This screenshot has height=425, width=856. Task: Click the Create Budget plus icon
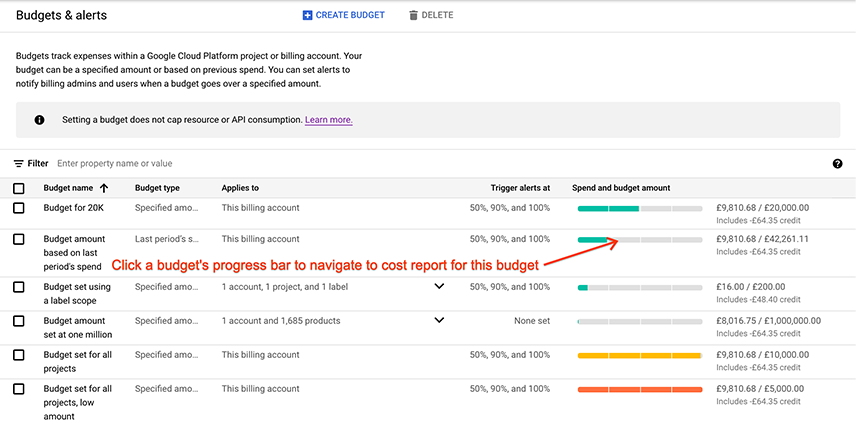(307, 15)
